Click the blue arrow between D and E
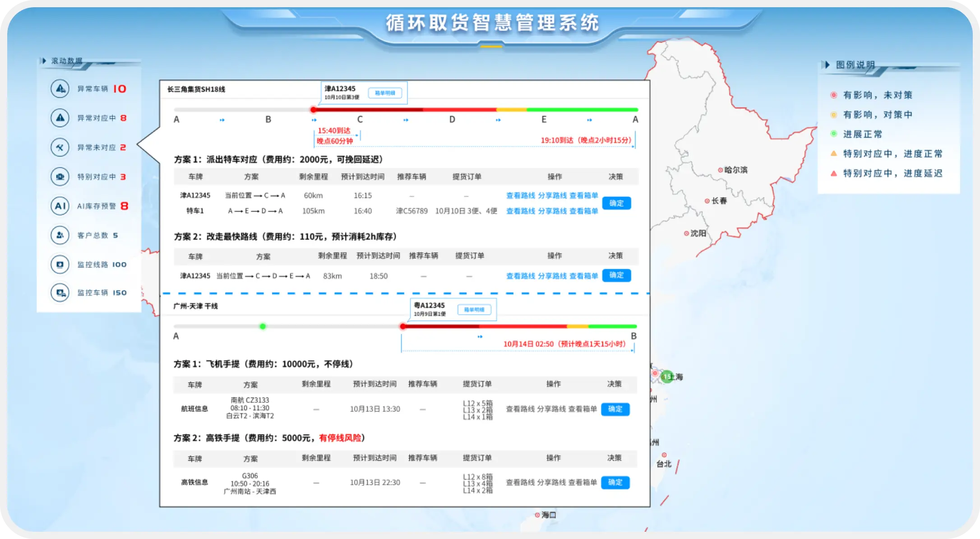The width and height of the screenshot is (980, 539). pyautogui.click(x=498, y=120)
